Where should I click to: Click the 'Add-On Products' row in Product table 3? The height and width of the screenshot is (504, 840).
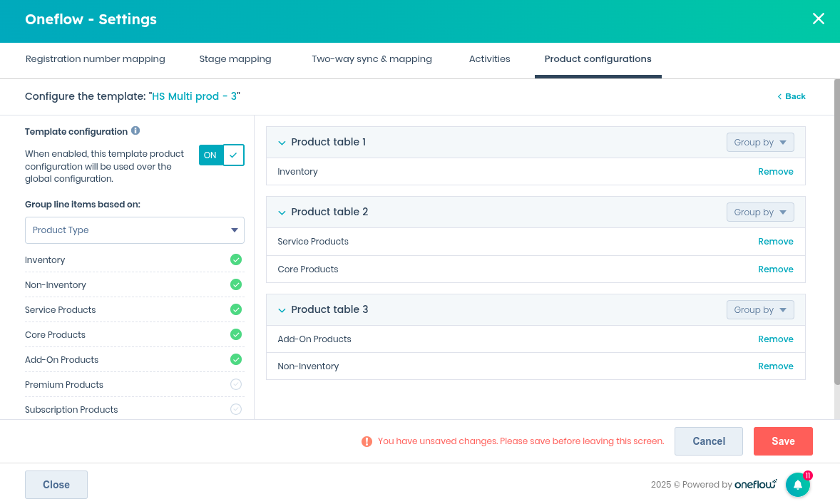[536, 339]
